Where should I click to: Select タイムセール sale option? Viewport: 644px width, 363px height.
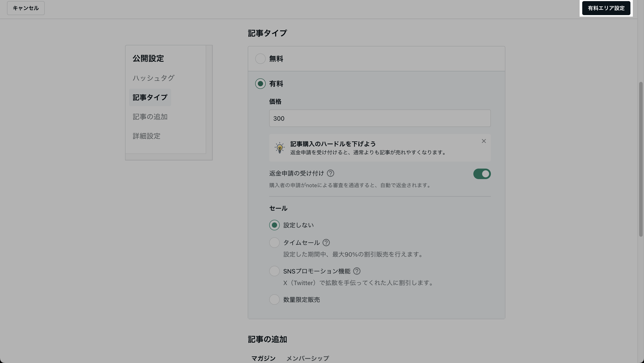coord(274,243)
